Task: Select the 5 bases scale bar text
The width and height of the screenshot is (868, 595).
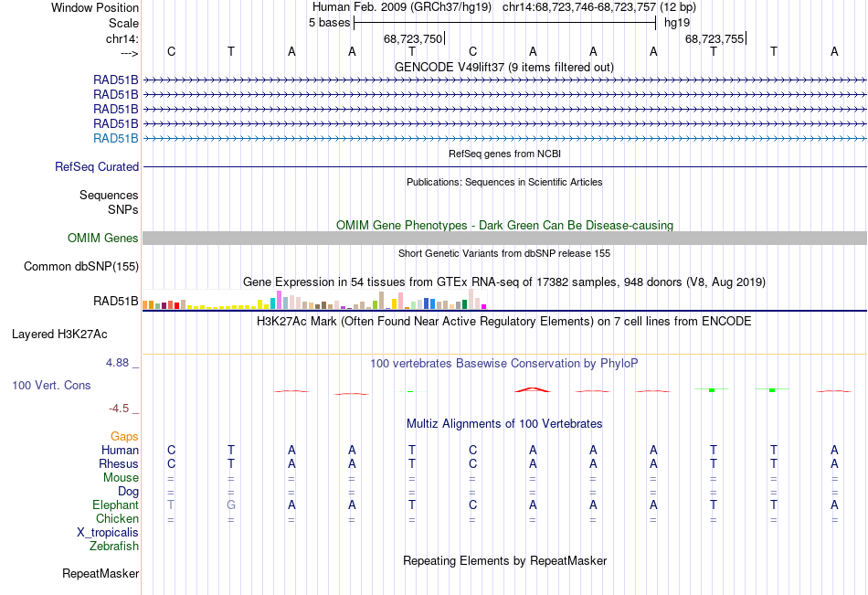Action: pos(329,23)
